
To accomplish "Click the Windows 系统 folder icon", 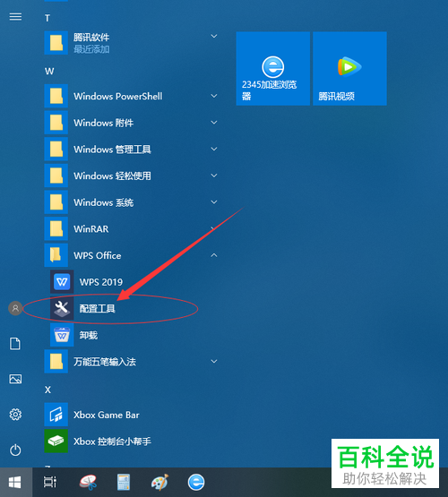I will point(56,202).
